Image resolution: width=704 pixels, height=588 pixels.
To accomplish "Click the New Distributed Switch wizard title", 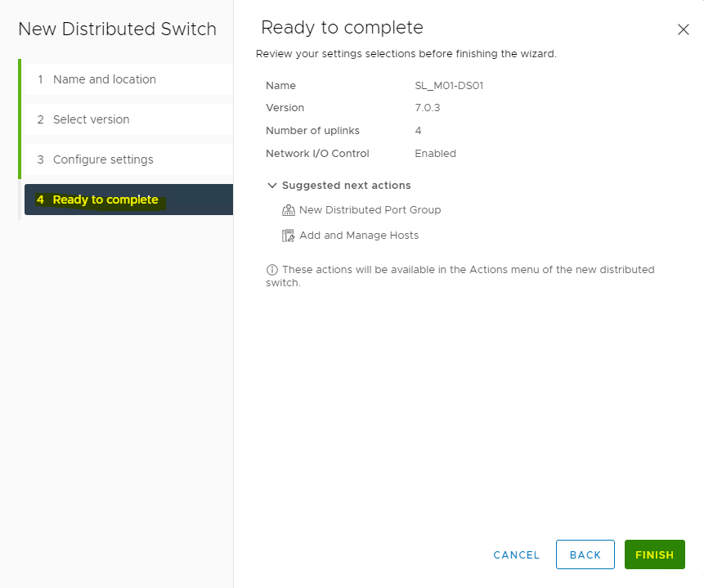I will click(x=117, y=29).
